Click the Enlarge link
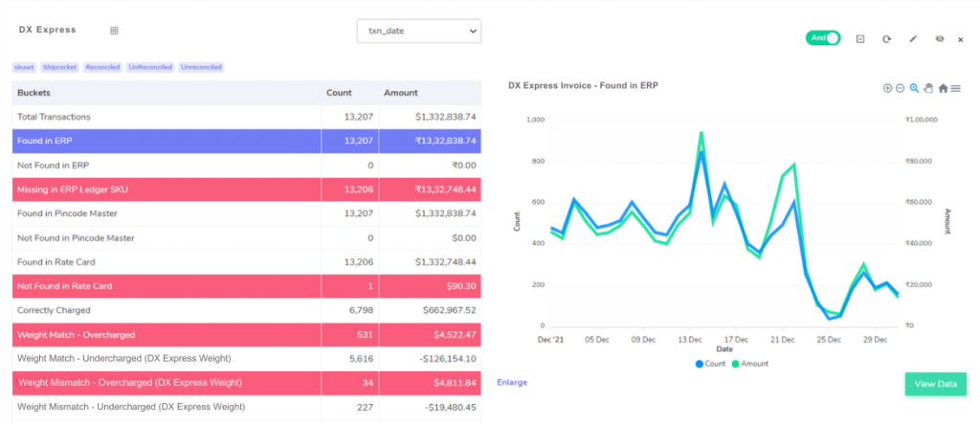The height and width of the screenshot is (424, 980). coord(512,382)
